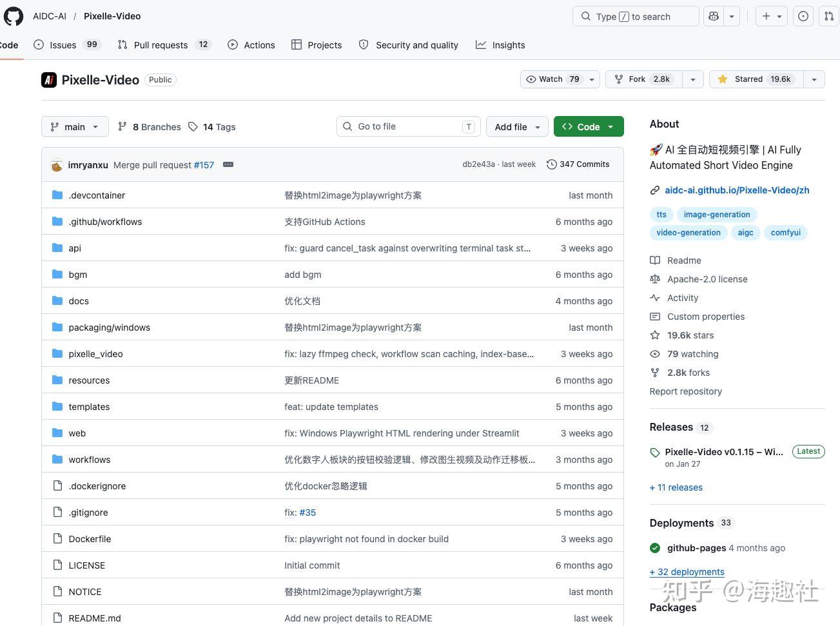Switch to the Insights tab

click(500, 44)
